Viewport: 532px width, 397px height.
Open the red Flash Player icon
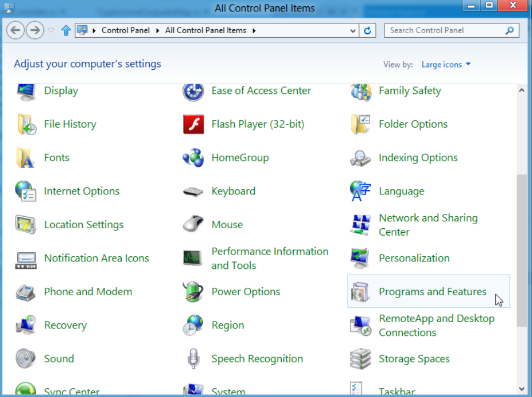point(193,124)
